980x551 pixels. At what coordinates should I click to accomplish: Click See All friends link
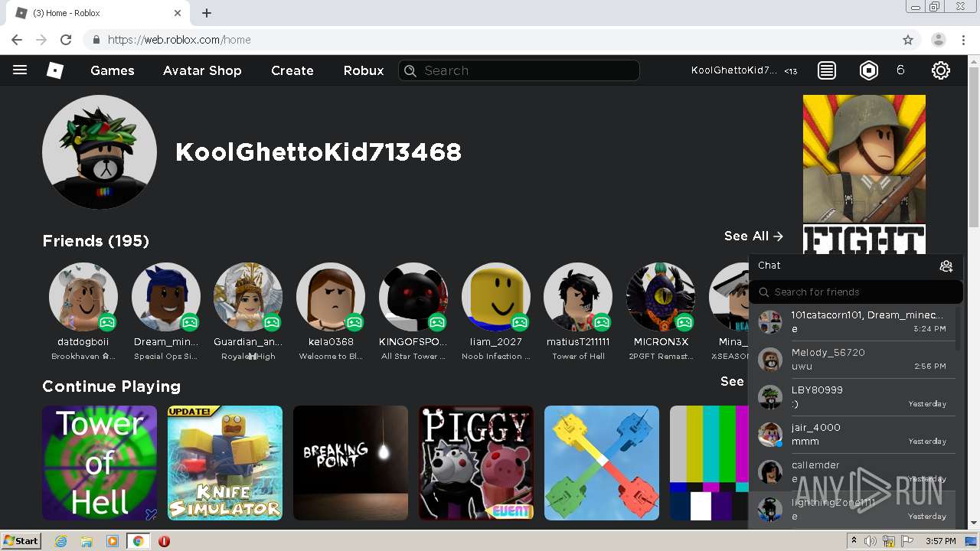(x=753, y=236)
